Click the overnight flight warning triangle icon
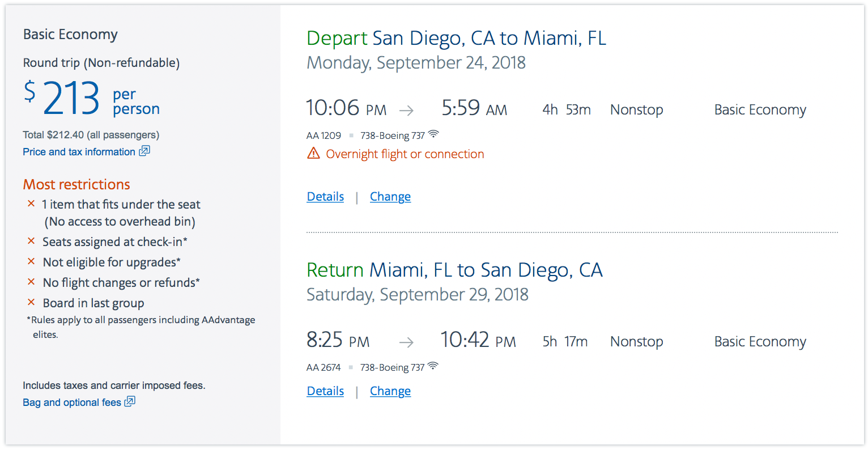The width and height of the screenshot is (868, 449). (313, 153)
